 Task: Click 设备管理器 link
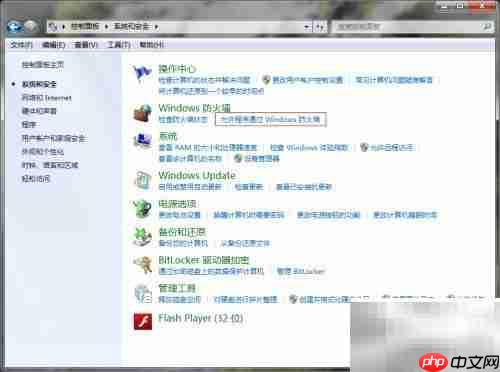(x=262, y=158)
